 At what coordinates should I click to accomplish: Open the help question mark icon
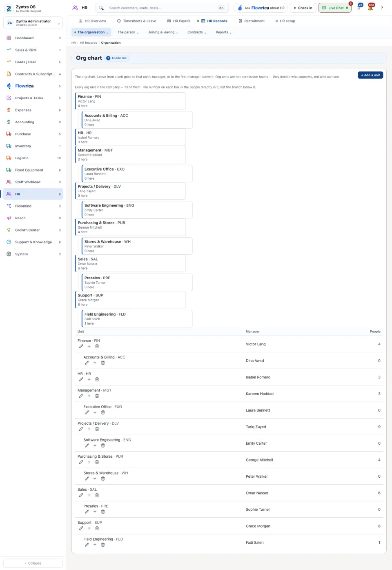pyautogui.click(x=382, y=8)
